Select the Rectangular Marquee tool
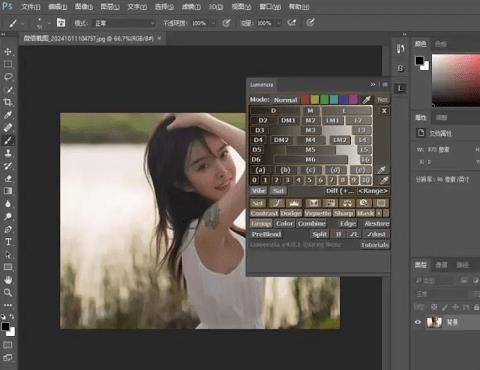The image size is (480, 370). click(x=8, y=64)
